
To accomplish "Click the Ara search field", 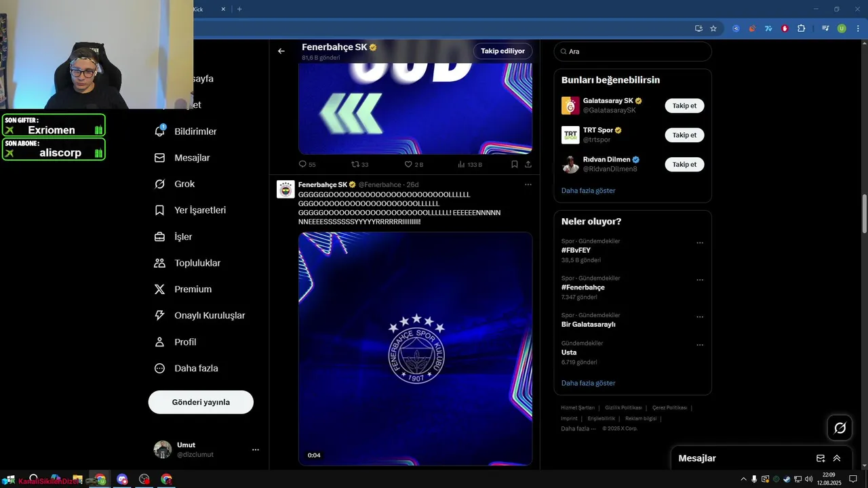I will coord(633,52).
